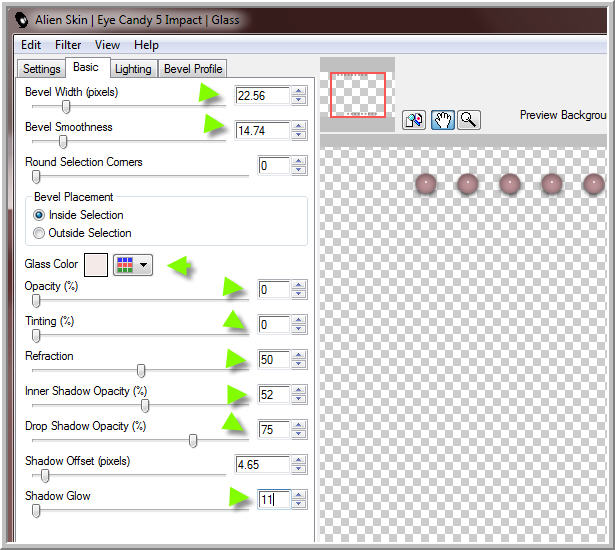Click the Bevel Width value field
The height and width of the screenshot is (550, 615).
262,96
